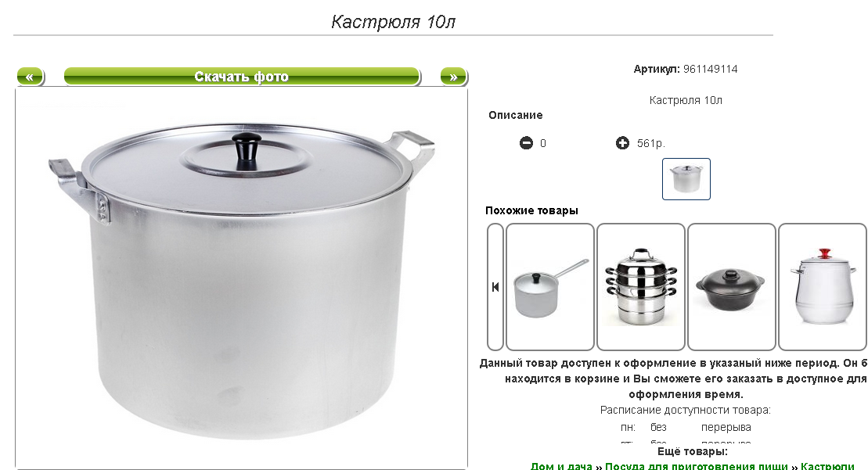The height and width of the screenshot is (470, 868).
Task: Open the stacked steel steamer item
Action: 641,286
